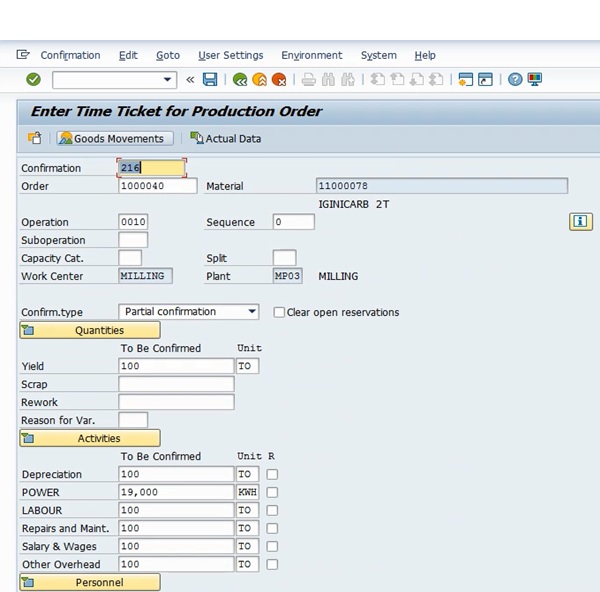Open the Confirmation menu
600x592 pixels.
[70, 55]
